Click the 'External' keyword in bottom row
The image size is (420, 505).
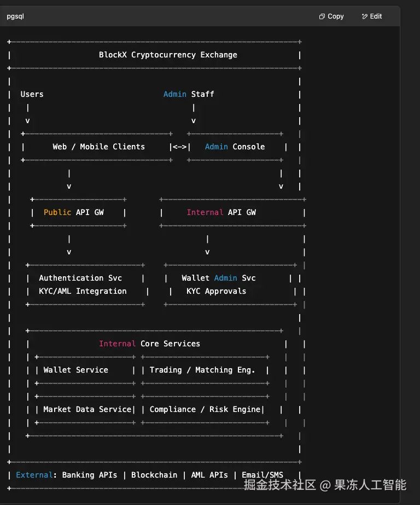point(34,475)
